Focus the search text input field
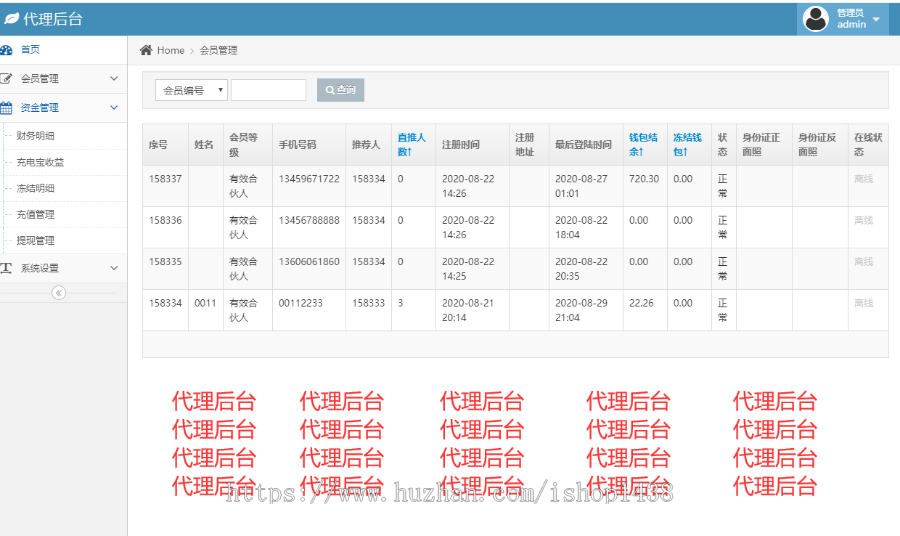The height and width of the screenshot is (536, 900). pos(269,90)
